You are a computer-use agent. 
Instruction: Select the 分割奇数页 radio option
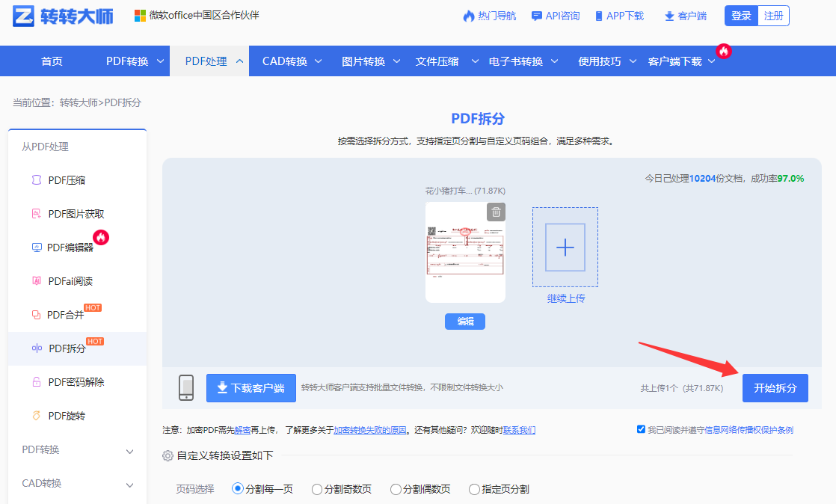[317, 489]
